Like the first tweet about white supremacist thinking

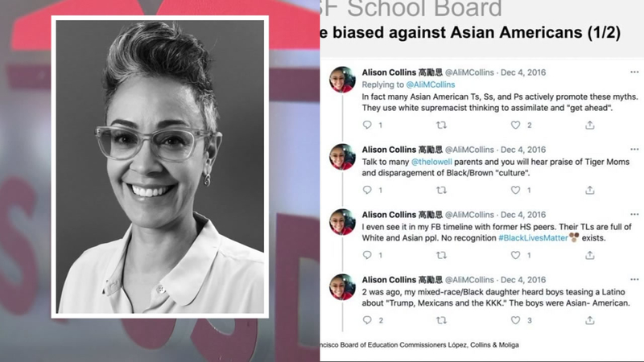[515, 125]
